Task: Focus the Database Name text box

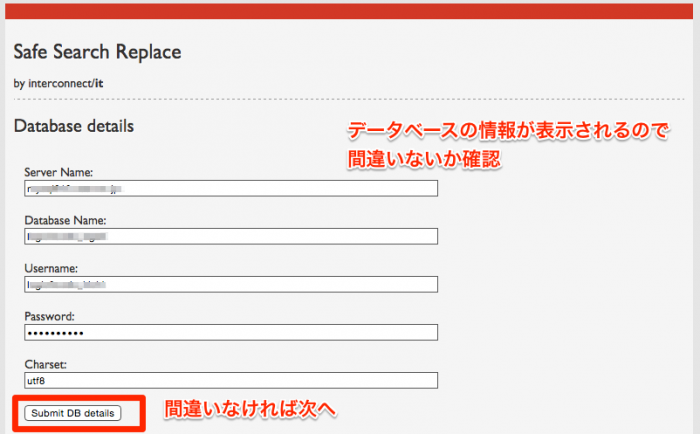Action: click(x=231, y=236)
